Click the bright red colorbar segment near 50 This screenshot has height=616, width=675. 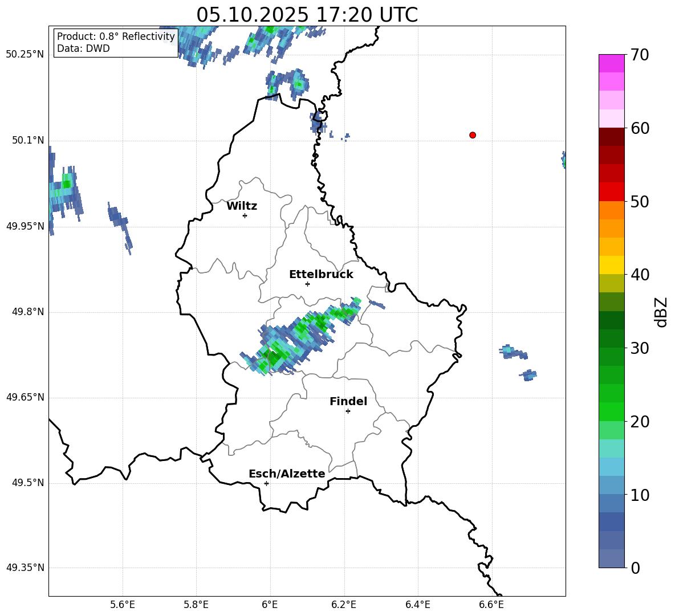611,192
